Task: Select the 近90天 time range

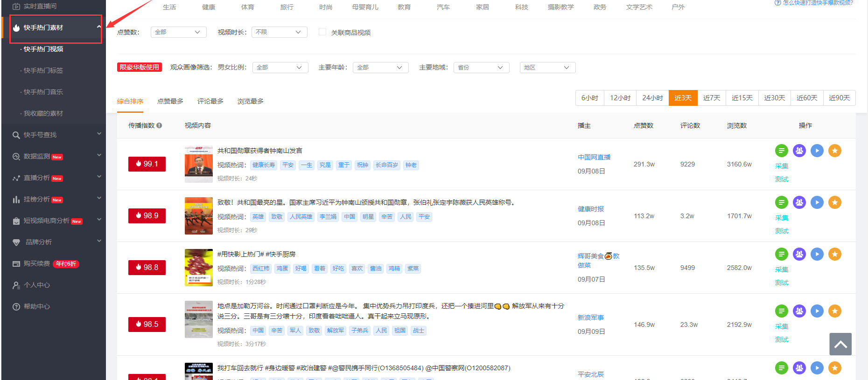Action: coord(840,98)
